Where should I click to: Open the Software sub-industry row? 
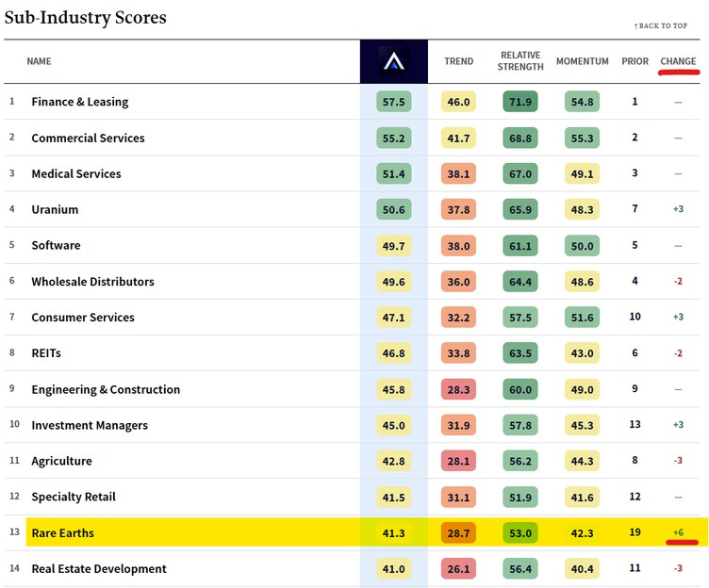point(352,245)
